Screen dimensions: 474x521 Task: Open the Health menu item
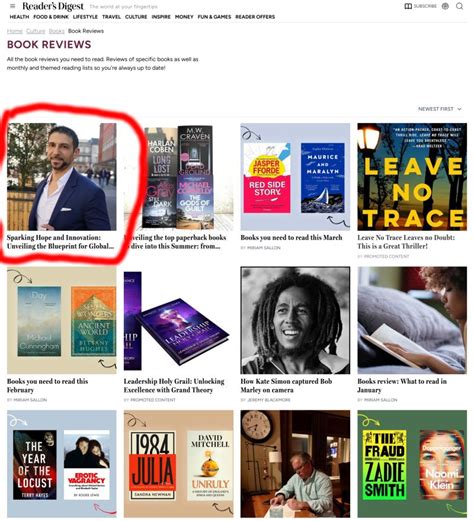point(19,17)
